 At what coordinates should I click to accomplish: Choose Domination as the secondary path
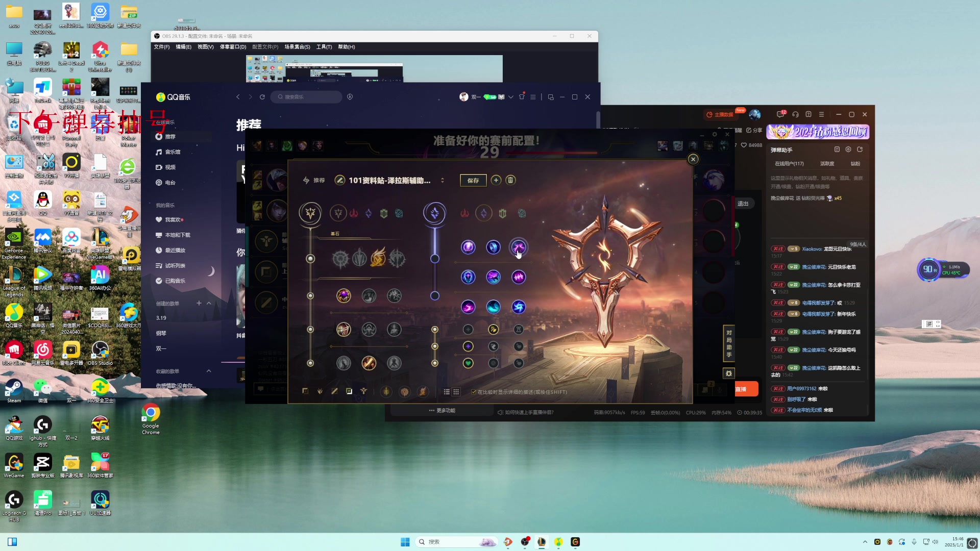point(464,213)
